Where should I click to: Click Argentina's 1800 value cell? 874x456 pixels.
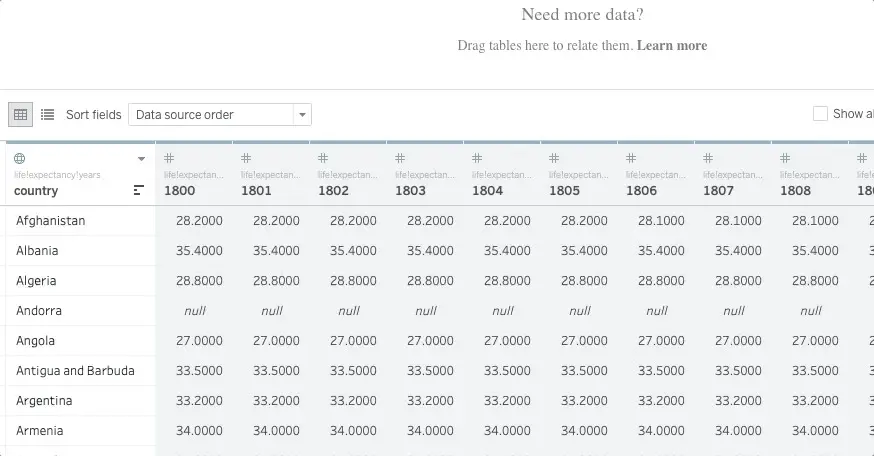(x=198, y=401)
